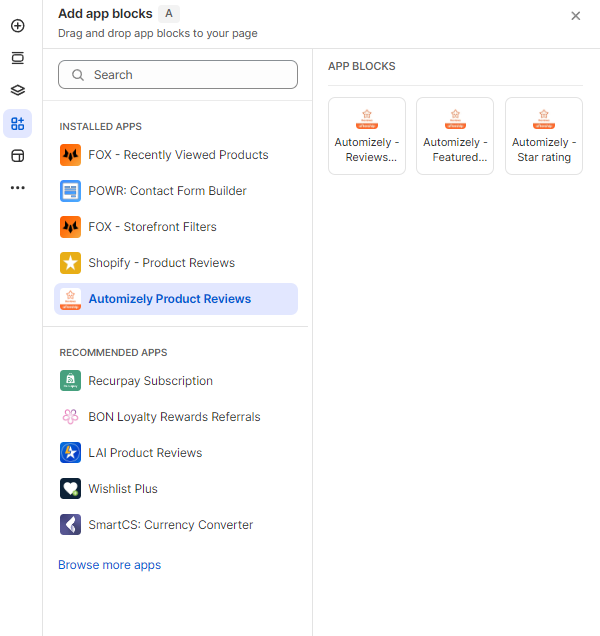600x636 pixels.
Task: Select SmartCS: Currency Converter label
Action: tap(170, 525)
